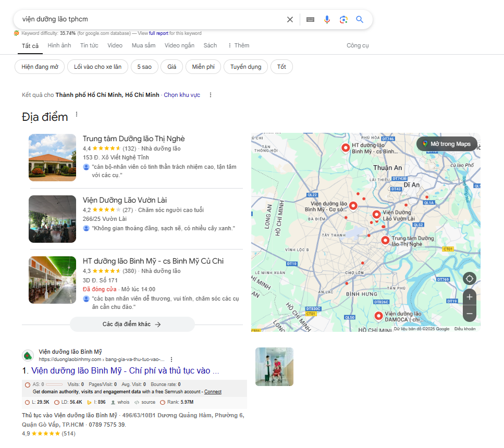Click the Mở trong Maps button
Image resolution: width=504 pixels, height=448 pixels.
tap(447, 144)
